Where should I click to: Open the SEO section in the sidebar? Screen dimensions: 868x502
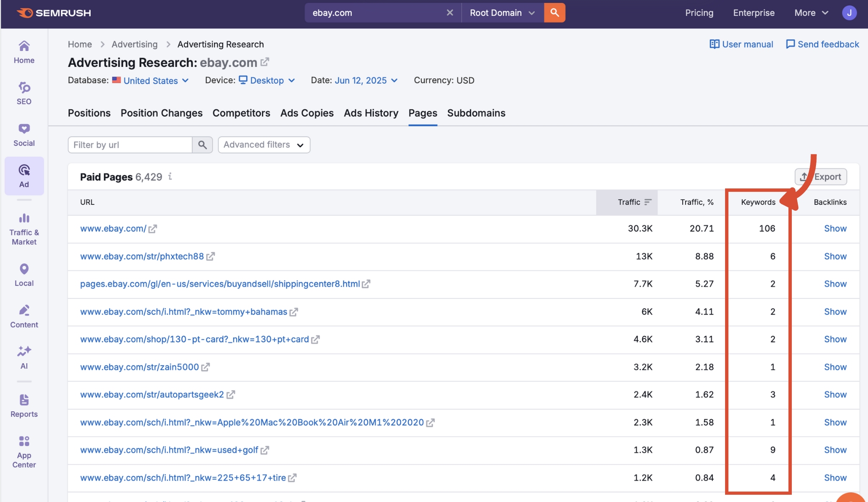(24, 93)
